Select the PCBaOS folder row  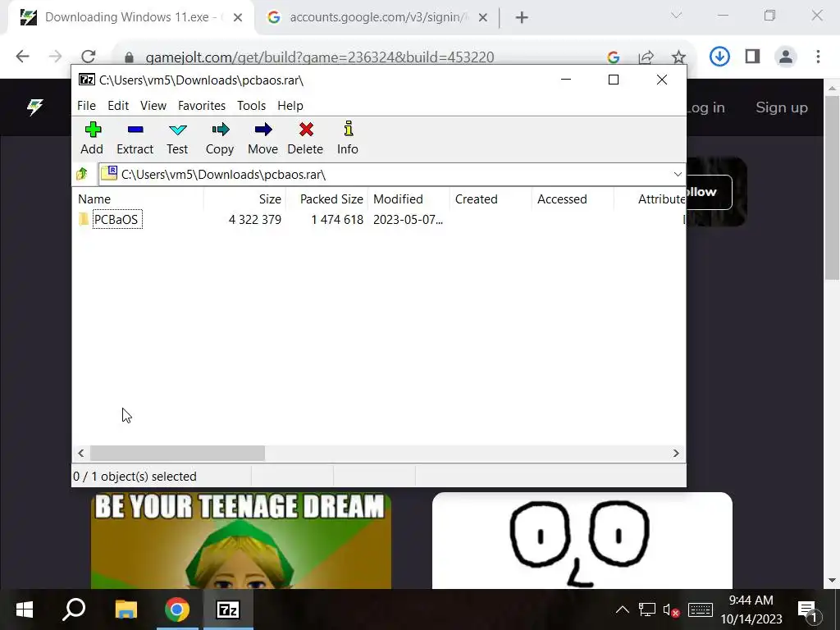(x=379, y=220)
